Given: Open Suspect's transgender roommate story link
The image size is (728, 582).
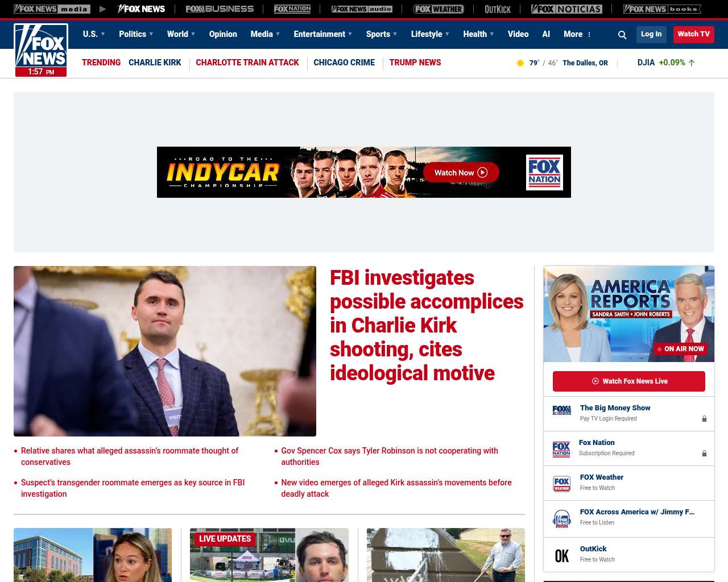Looking at the screenshot, I should [133, 488].
